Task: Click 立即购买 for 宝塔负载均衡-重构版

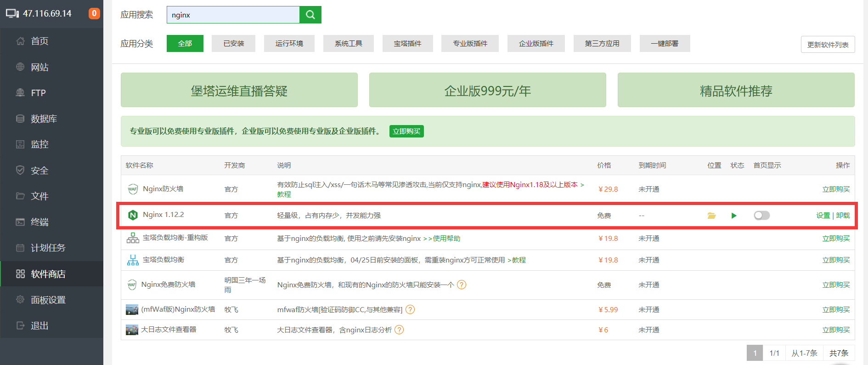Action: coord(836,238)
